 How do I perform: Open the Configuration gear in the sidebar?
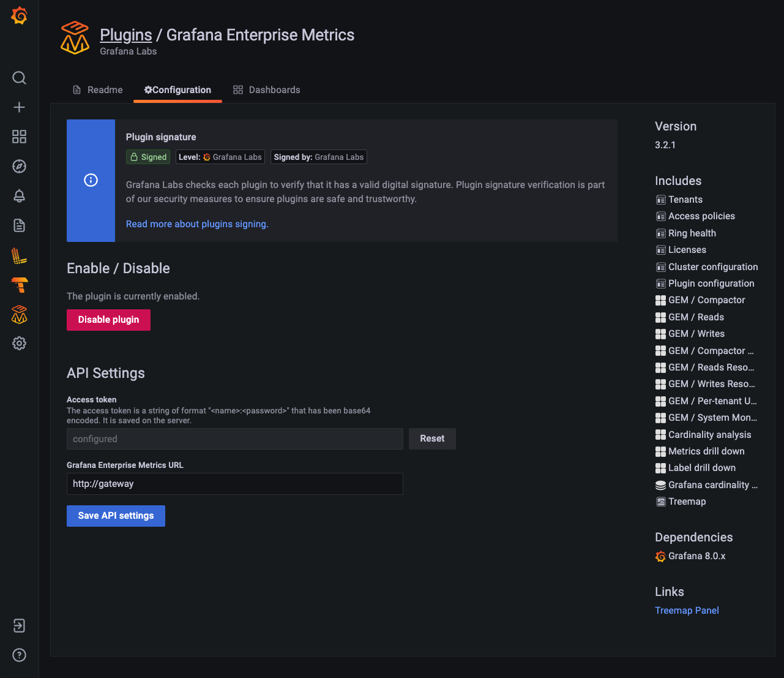coord(19,344)
